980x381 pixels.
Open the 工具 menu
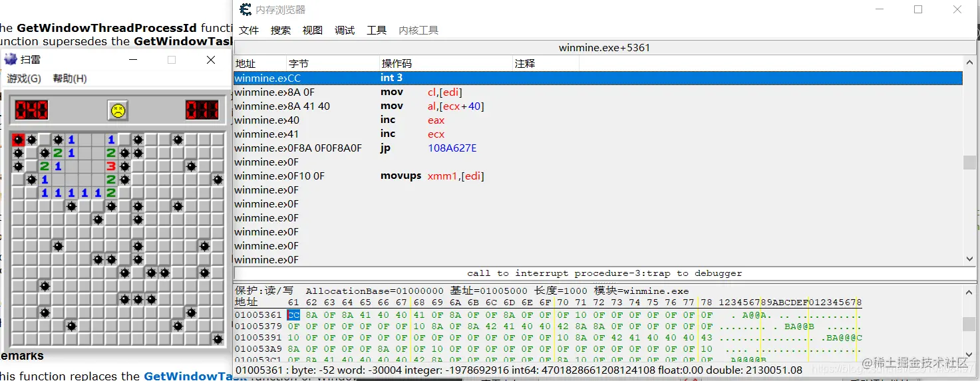tap(377, 31)
